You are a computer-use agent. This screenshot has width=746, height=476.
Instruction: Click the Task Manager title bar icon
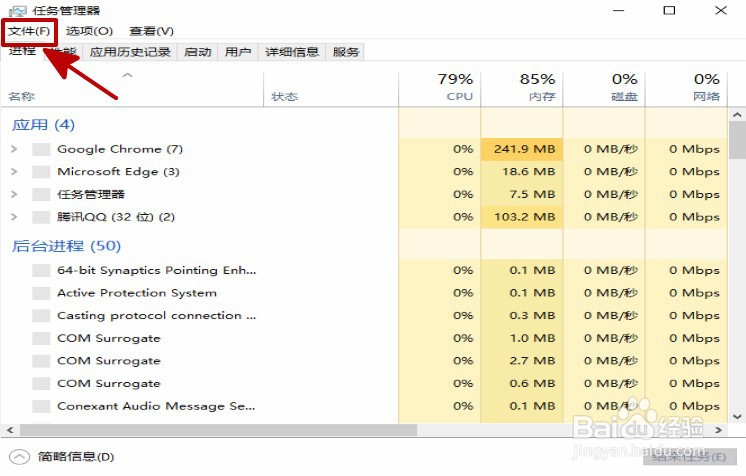(x=17, y=10)
